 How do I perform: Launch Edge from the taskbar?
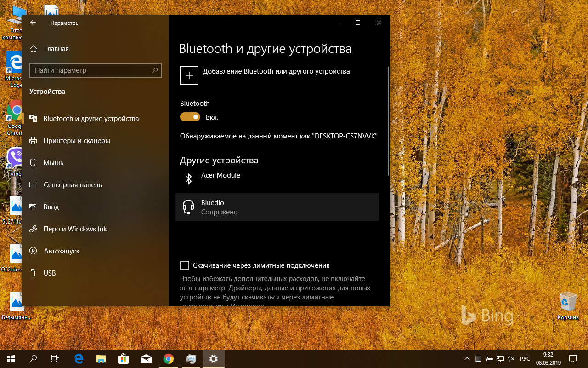tap(79, 359)
